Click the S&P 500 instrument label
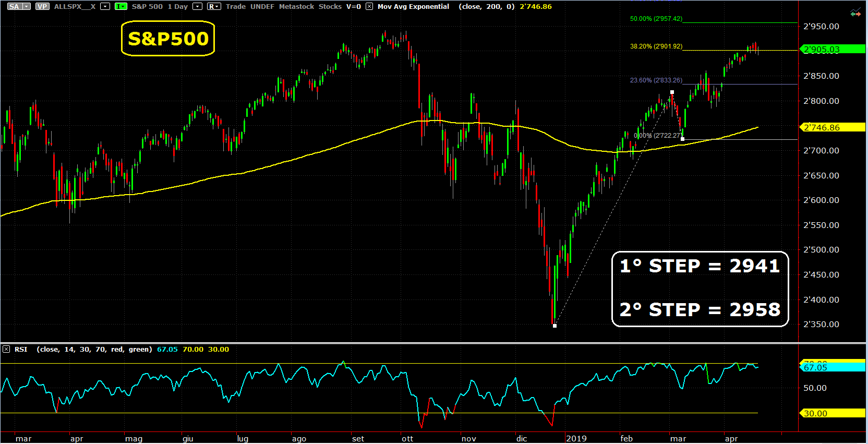Screen dimensions: 868x444 (x=147, y=7)
